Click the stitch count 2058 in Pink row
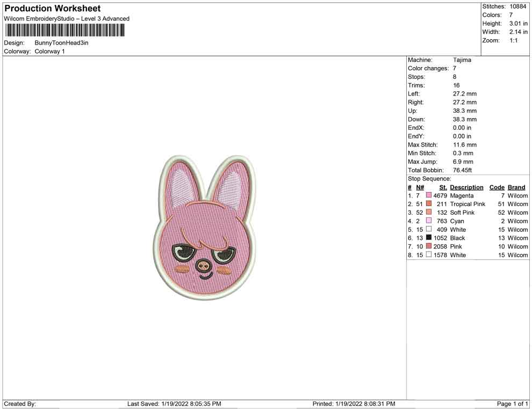Screen dimensions: 532x409 point(440,246)
